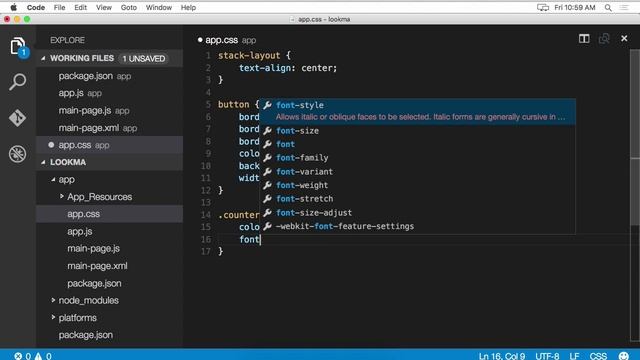The height and width of the screenshot is (360, 640).
Task: Select app.css in the app folder tree
Action: click(109, 214)
